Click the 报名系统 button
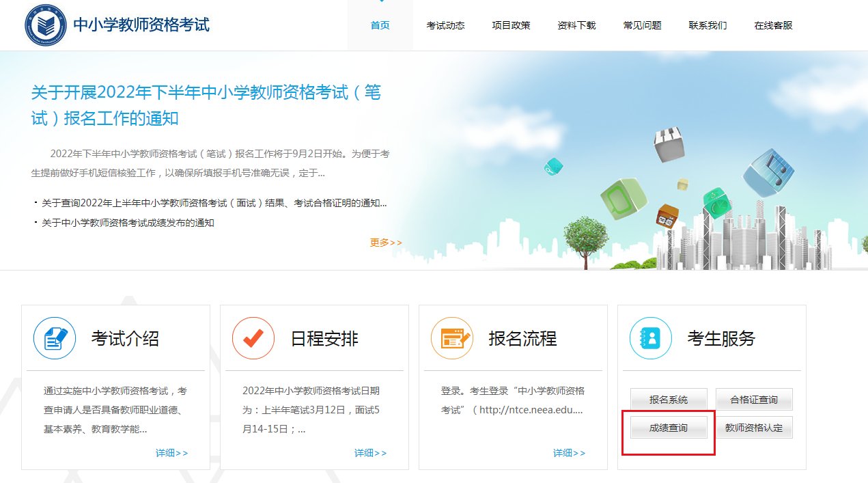868x483 pixels. tap(669, 400)
